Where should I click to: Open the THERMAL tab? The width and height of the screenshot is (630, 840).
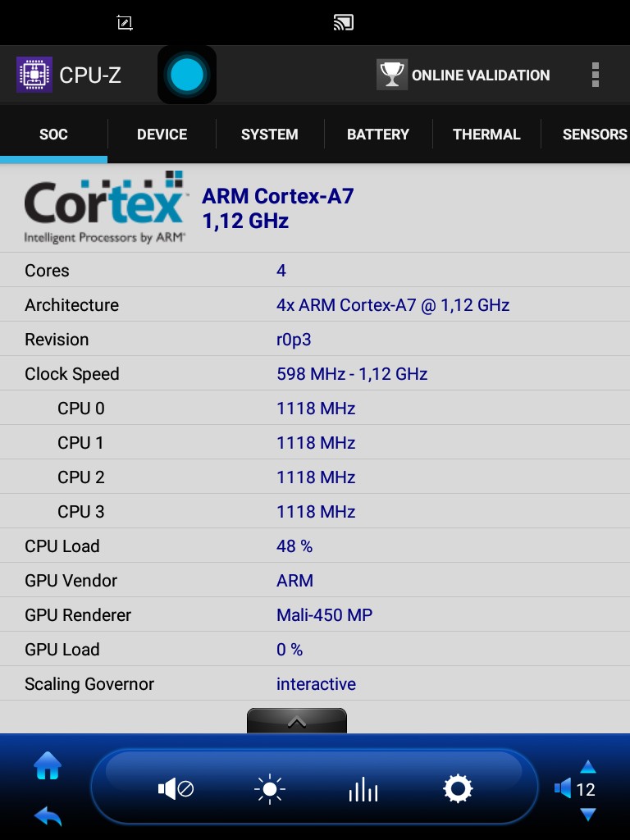coord(486,134)
